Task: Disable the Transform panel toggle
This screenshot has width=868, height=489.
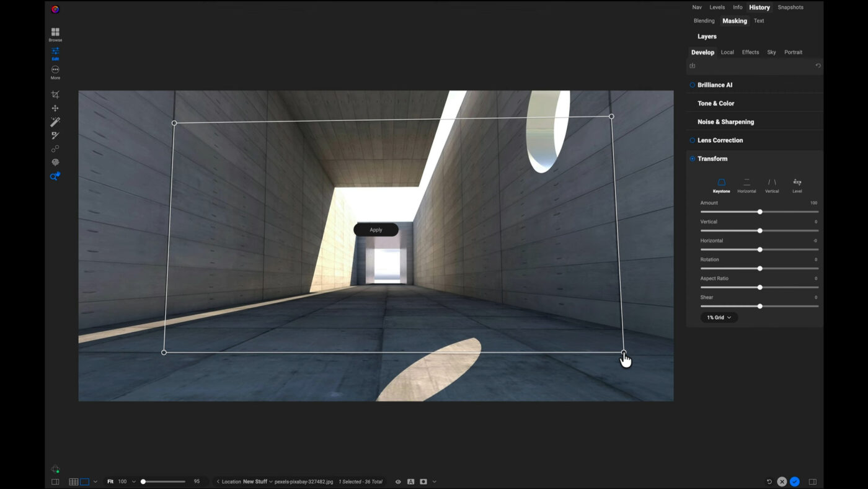Action: (693, 159)
